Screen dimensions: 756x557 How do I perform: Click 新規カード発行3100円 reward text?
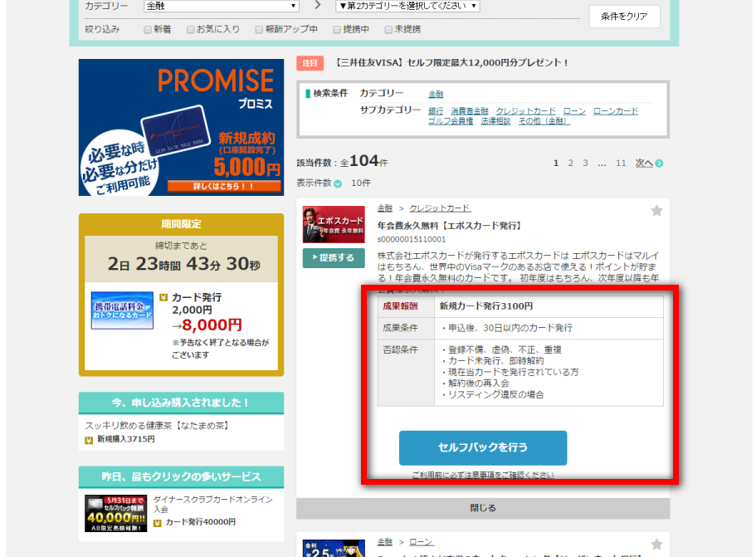click(486, 306)
